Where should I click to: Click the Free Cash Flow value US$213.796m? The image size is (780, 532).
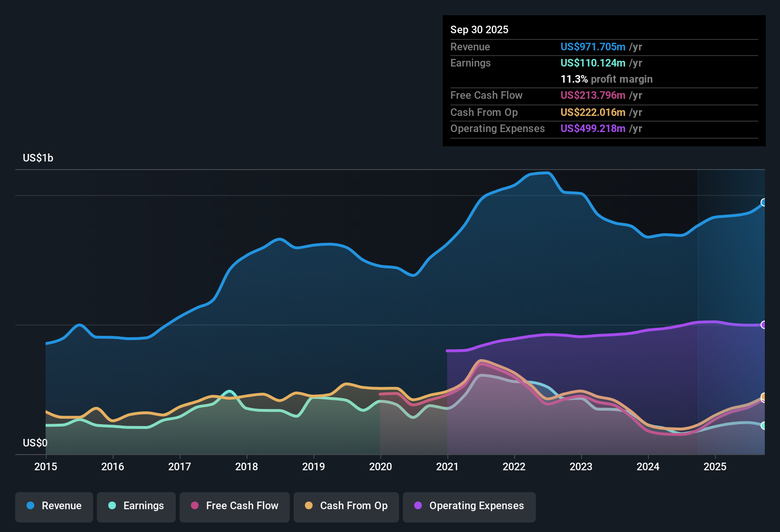tap(592, 95)
